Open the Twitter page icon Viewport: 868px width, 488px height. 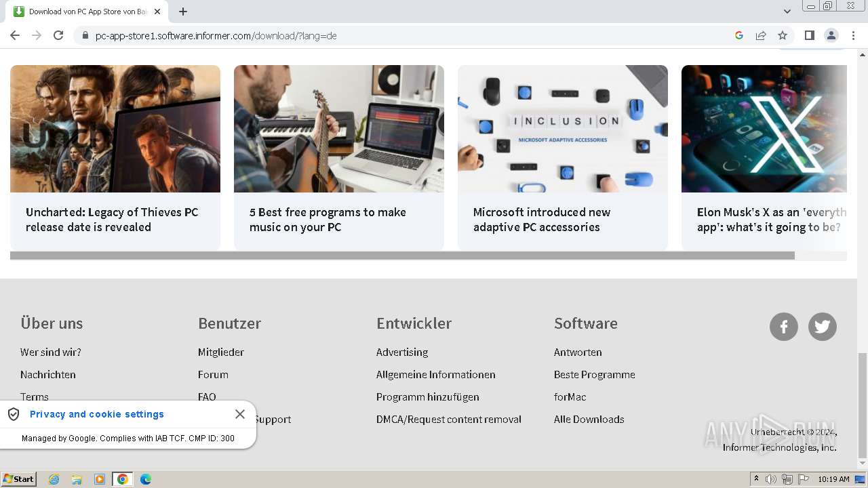tap(823, 327)
